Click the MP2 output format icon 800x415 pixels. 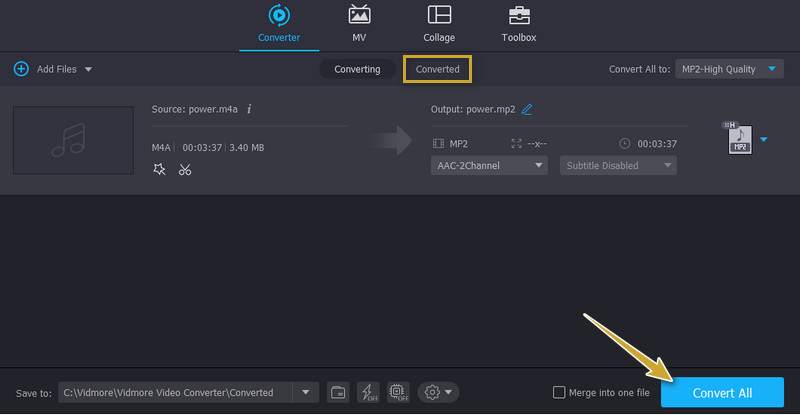click(x=739, y=140)
